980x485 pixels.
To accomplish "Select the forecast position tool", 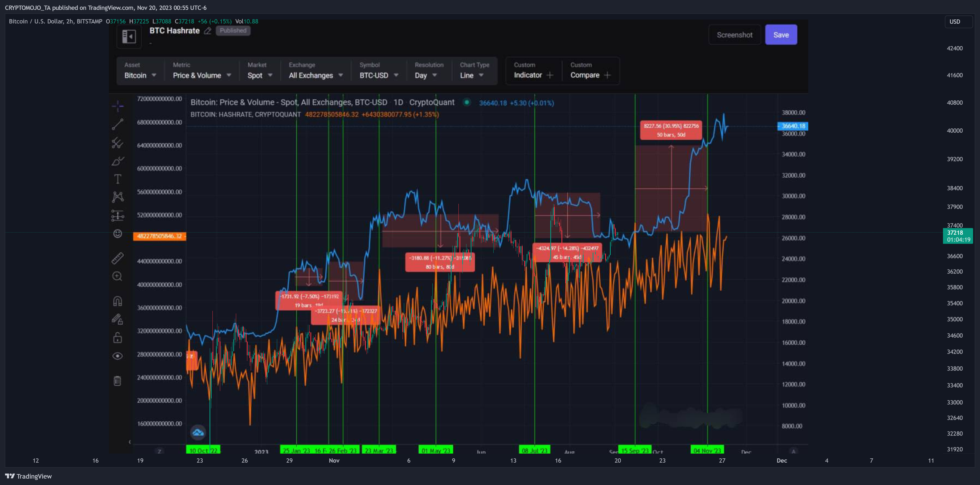I will 118,215.
